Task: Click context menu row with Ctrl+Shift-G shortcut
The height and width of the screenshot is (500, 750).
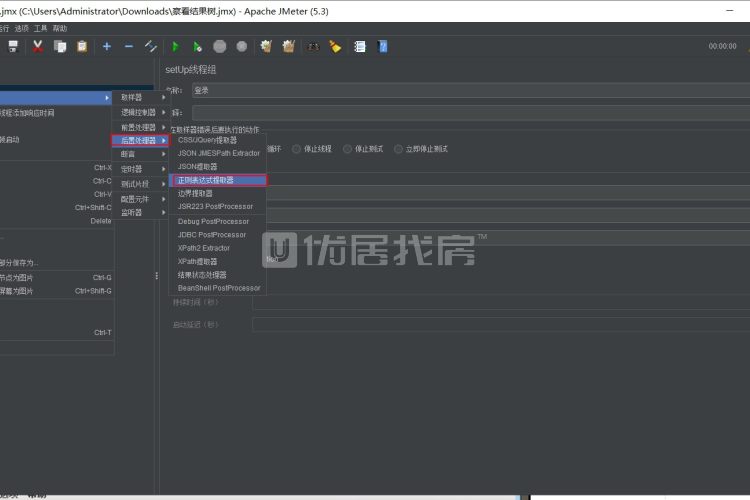Action: (x=56, y=291)
